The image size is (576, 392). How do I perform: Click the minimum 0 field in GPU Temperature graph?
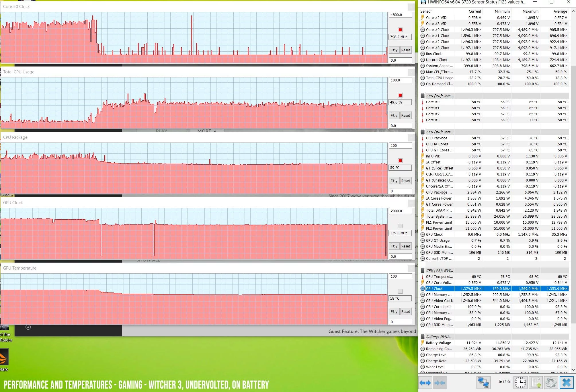(400, 322)
